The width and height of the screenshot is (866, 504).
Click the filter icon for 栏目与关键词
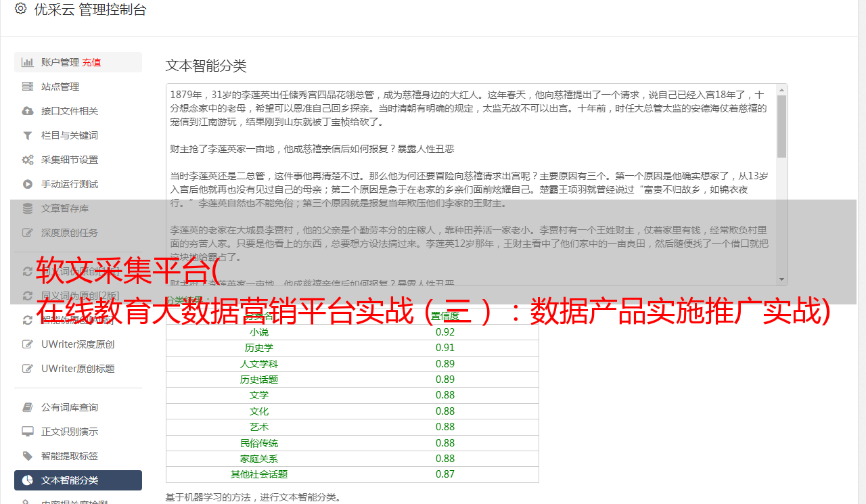28,135
